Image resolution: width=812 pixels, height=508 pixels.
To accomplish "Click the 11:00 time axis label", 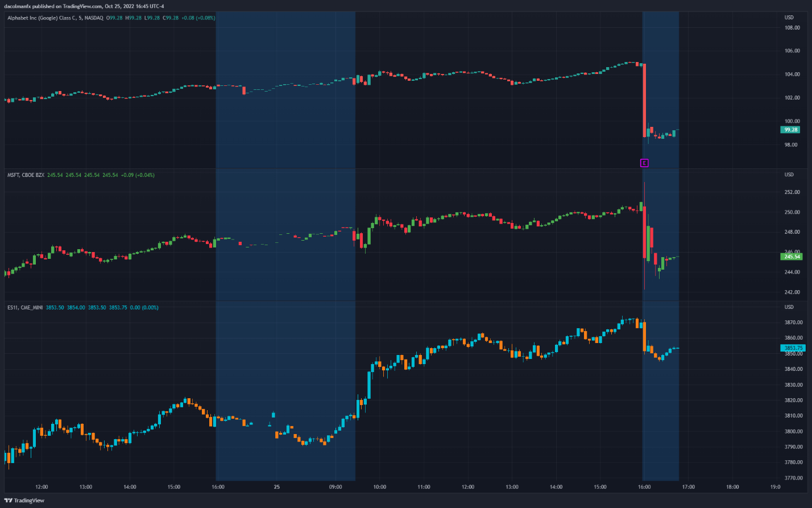I will pyautogui.click(x=424, y=487).
